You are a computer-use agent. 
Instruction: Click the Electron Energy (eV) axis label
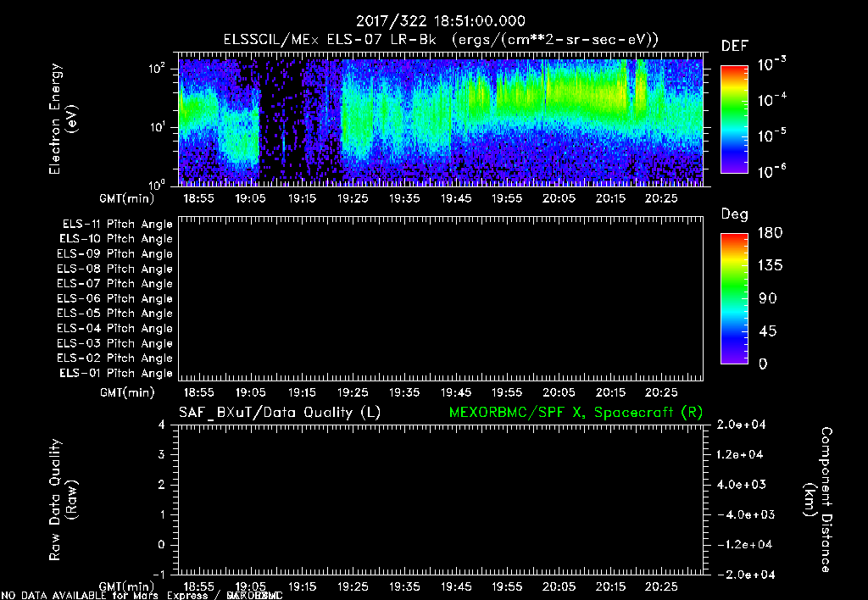(63, 119)
